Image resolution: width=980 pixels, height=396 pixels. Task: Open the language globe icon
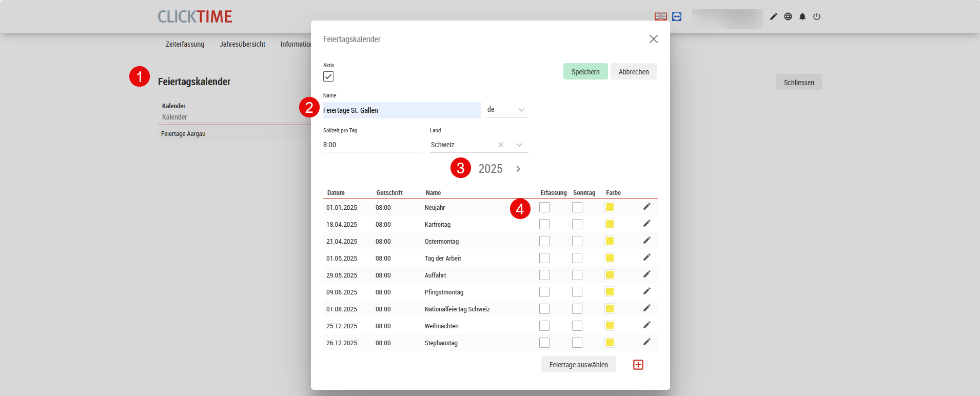pos(788,16)
